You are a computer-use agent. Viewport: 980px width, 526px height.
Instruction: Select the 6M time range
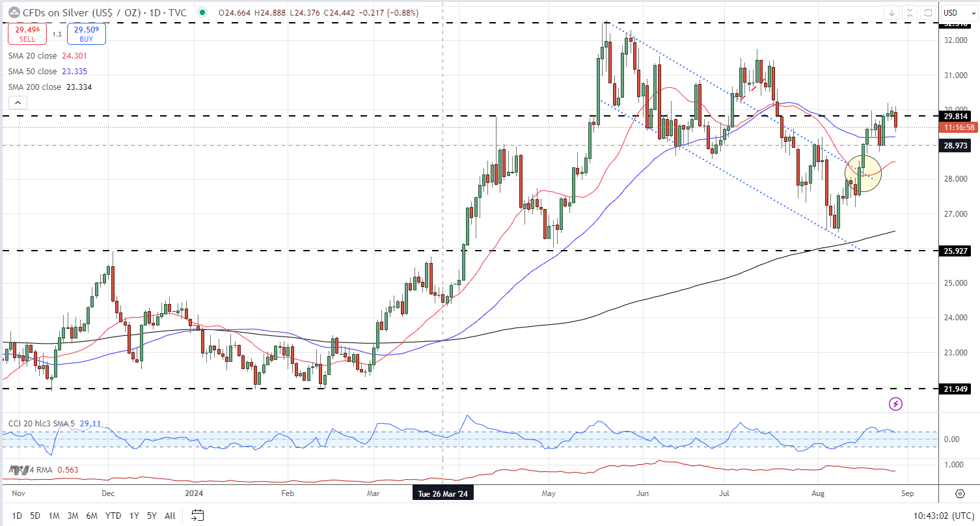pos(92,516)
